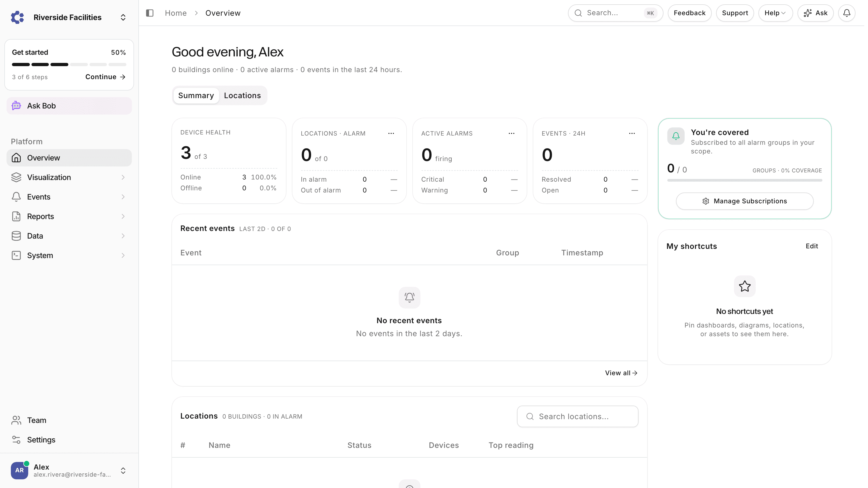The image size is (868, 488).
Task: Click the Devices column header
Action: tap(443, 445)
